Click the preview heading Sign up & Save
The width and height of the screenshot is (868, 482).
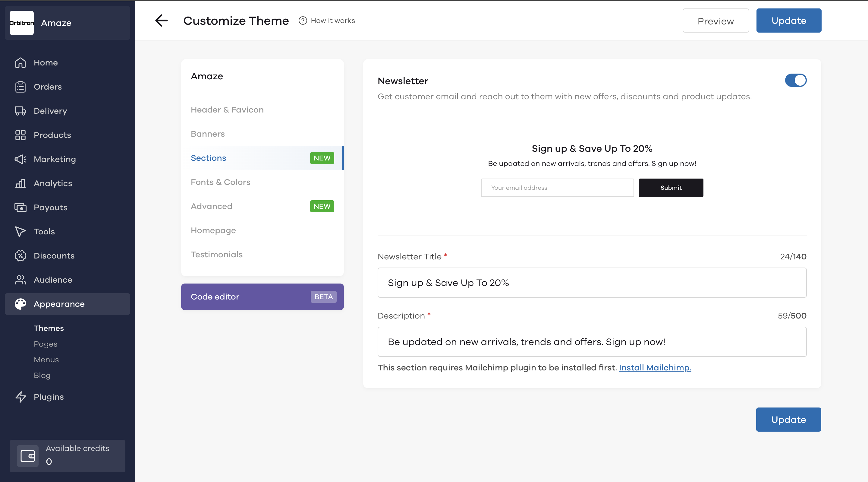(592, 148)
